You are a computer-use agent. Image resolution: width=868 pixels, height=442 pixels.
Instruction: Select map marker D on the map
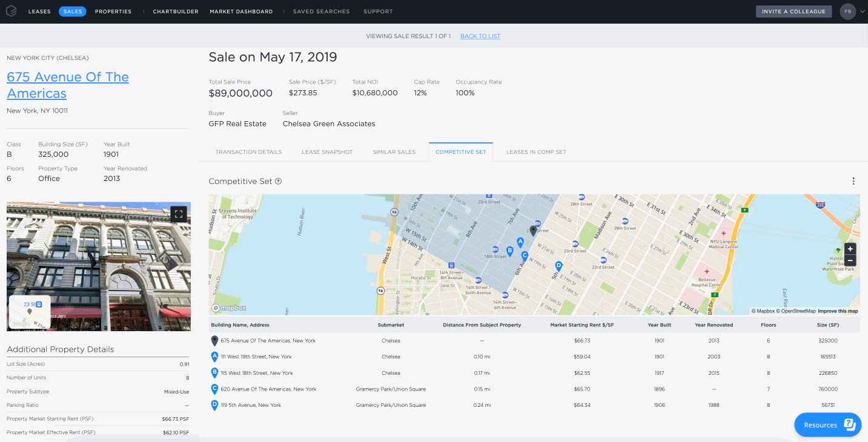tap(558, 266)
